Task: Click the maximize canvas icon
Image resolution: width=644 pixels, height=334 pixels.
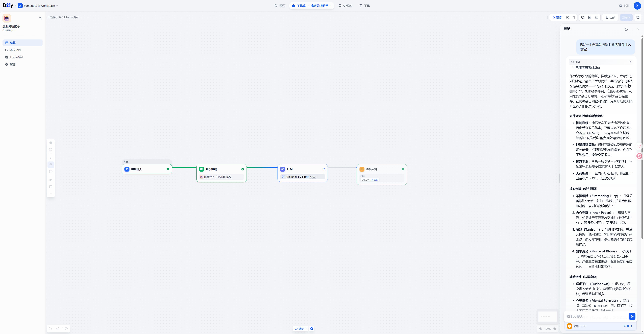Action: tap(51, 187)
